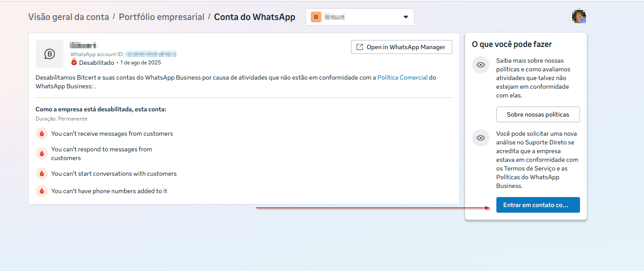Select 'Conta do WhatsApp' breadcrumb text
Viewport: 644px width, 271px height.
255,17
